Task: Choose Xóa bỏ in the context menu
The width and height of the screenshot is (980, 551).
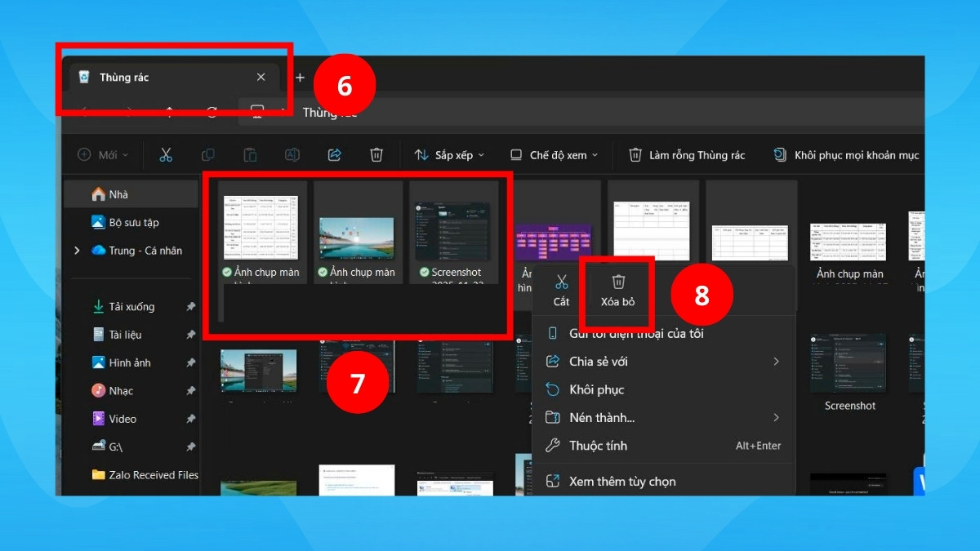Action: (618, 290)
